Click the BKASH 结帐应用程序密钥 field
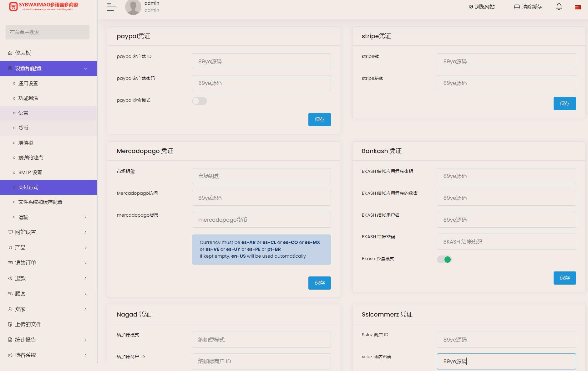Image resolution: width=588 pixels, height=371 pixels. coord(506,176)
